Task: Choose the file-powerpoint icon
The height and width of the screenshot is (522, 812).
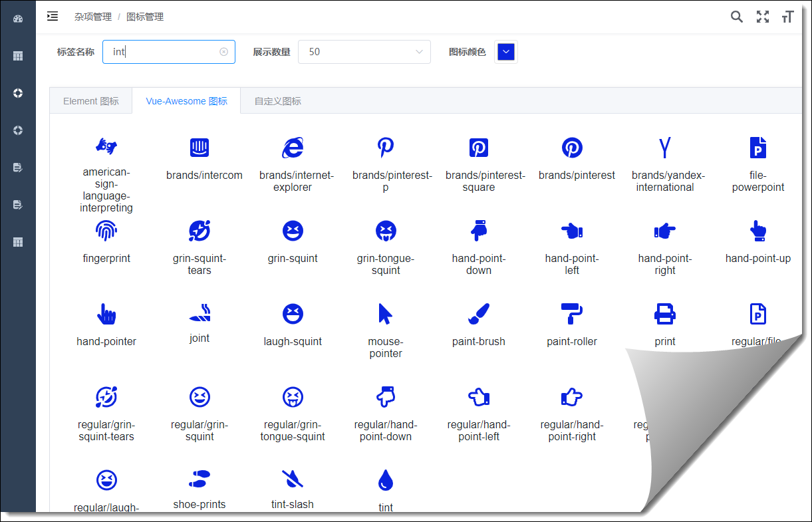Action: click(x=758, y=148)
